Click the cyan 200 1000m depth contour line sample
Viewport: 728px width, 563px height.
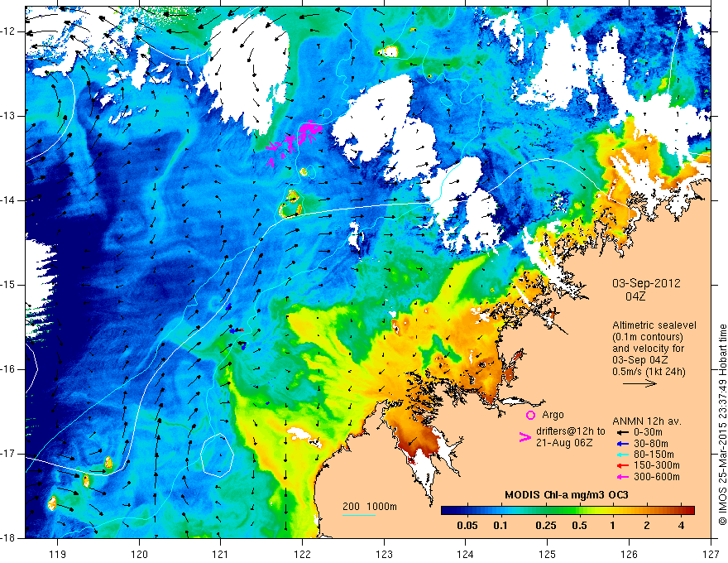(x=359, y=515)
